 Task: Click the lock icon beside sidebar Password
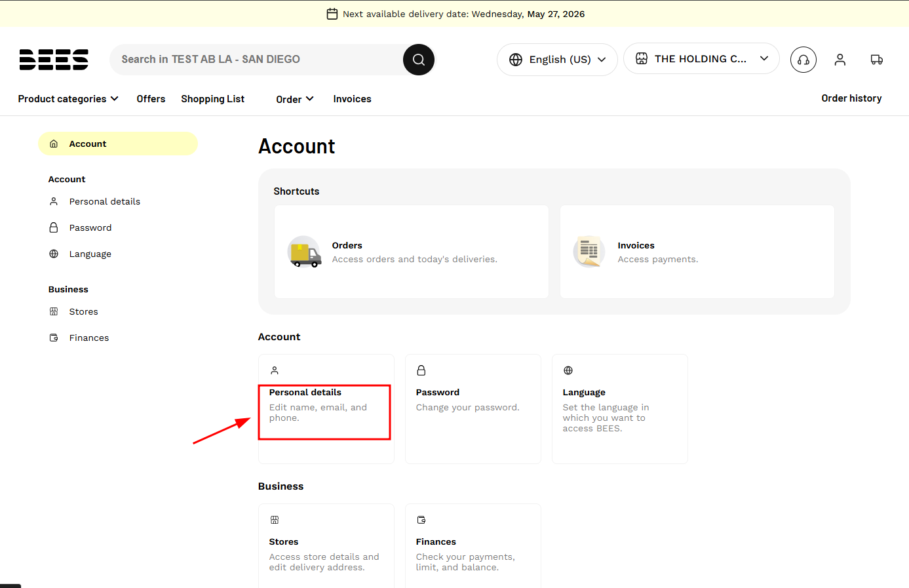(x=54, y=227)
